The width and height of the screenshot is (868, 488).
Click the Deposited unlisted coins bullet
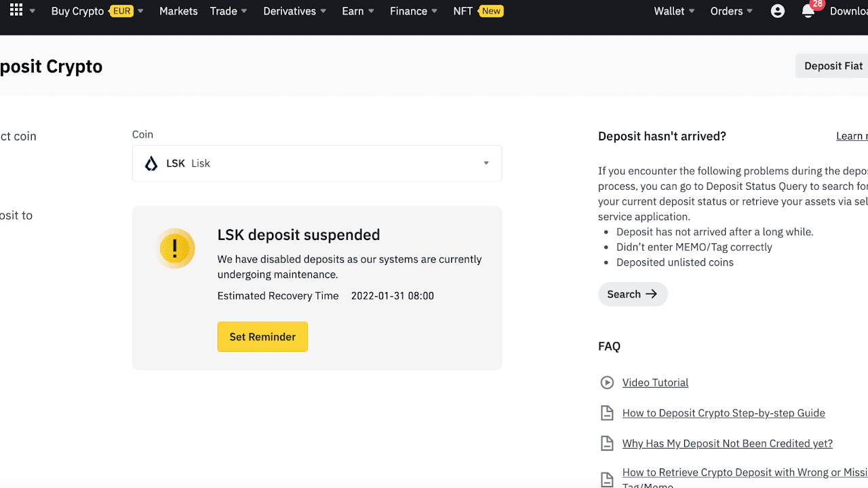(675, 262)
